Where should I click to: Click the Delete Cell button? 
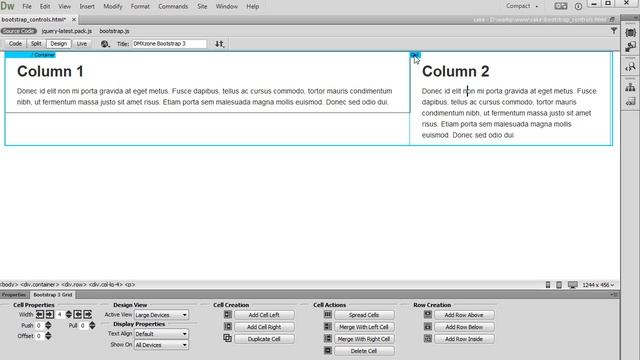[x=364, y=351]
